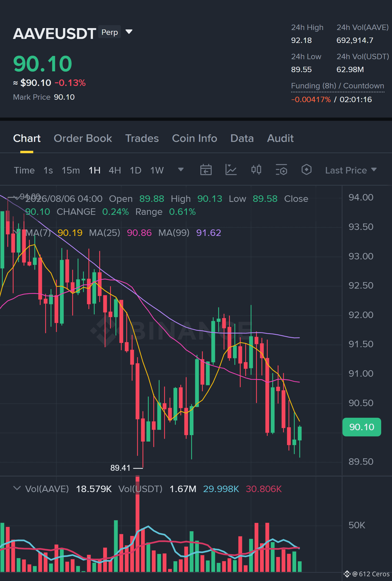The image size is (392, 581).
Task: Click the hexagon chart preferences icon
Action: click(x=306, y=170)
